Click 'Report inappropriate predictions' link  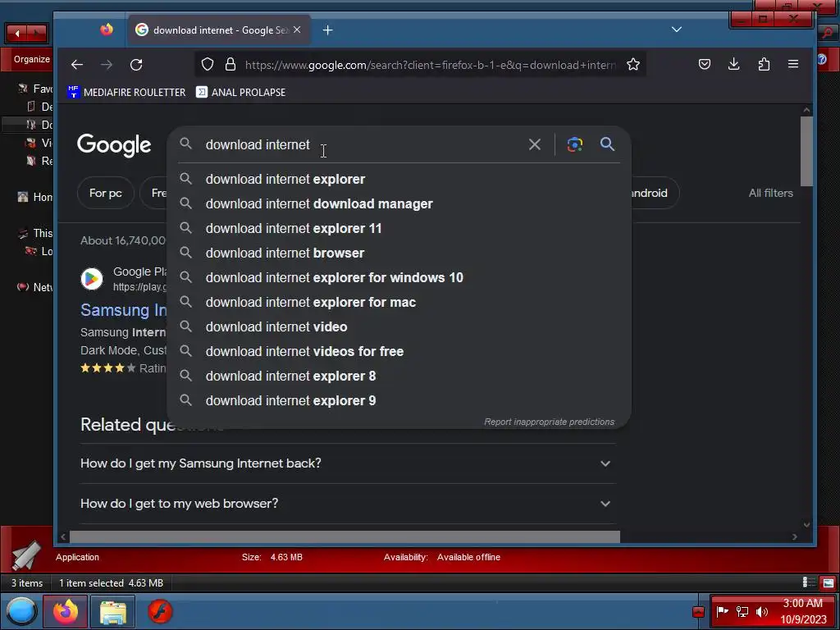tap(549, 422)
